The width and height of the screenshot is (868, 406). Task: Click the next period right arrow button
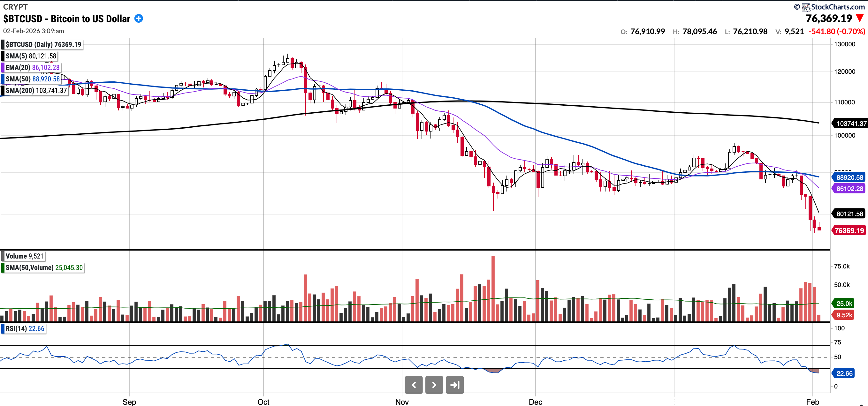click(x=434, y=385)
